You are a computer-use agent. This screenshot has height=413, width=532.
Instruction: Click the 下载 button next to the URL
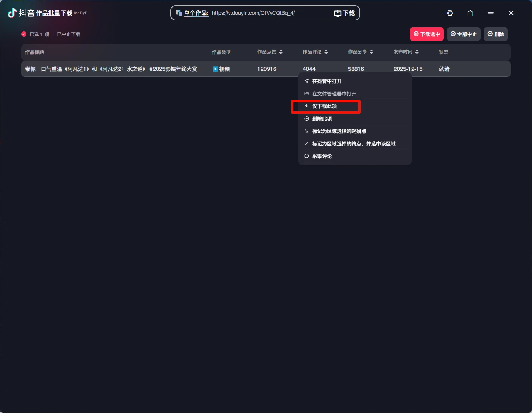coord(344,12)
